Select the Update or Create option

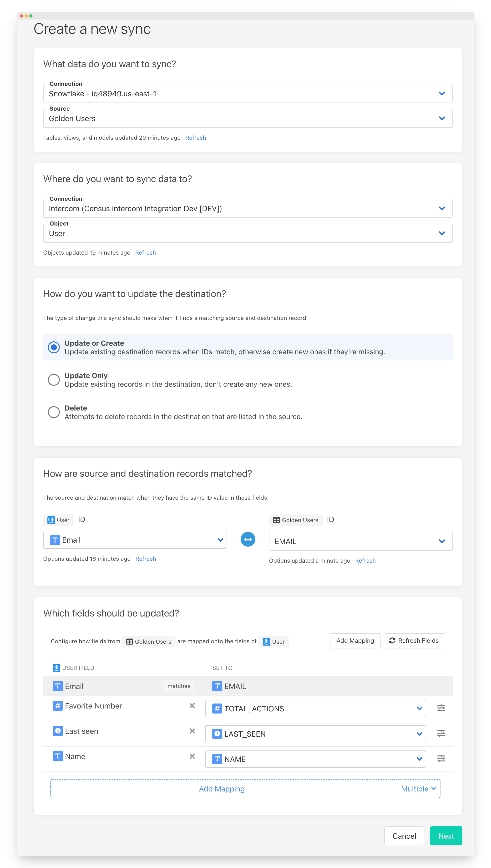click(x=54, y=347)
